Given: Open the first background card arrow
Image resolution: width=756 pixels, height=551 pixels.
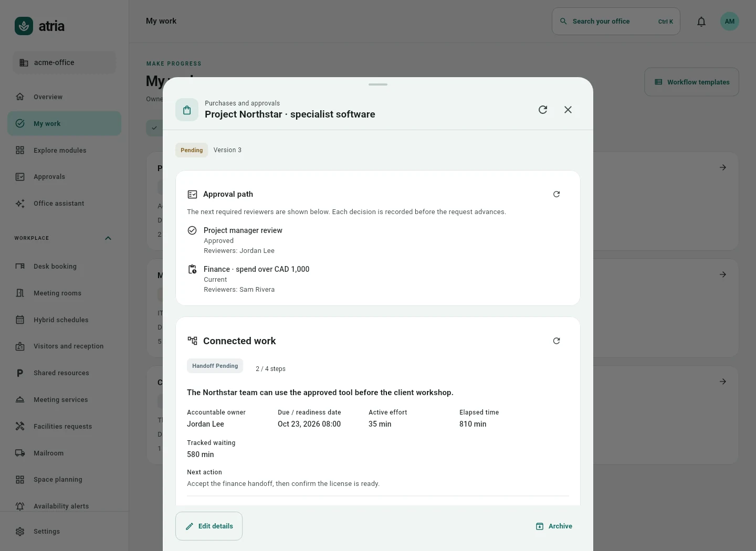Looking at the screenshot, I should click(723, 167).
